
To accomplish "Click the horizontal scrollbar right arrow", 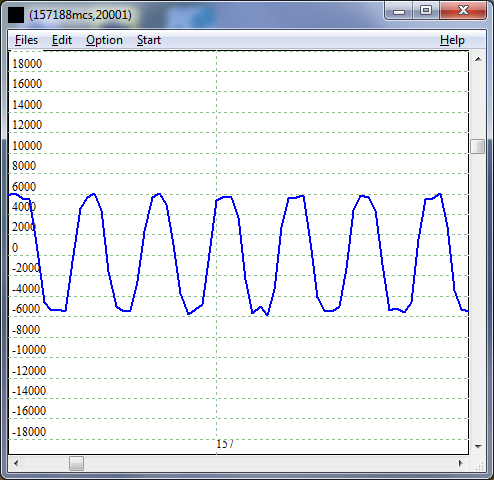I will [x=461, y=463].
